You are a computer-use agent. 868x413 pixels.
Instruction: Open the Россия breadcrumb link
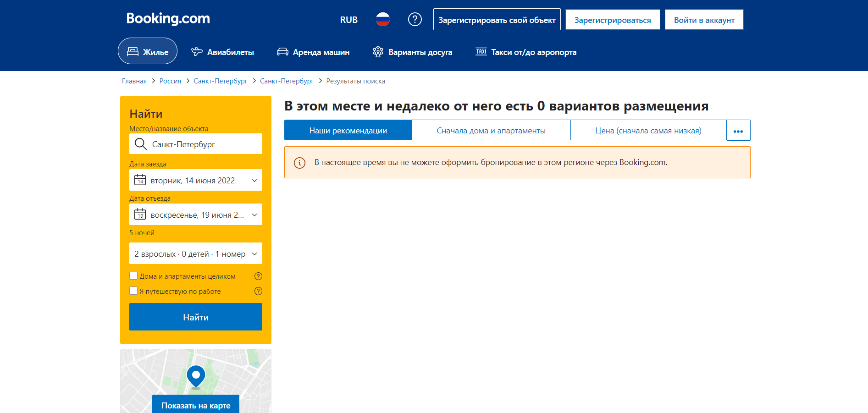pos(170,81)
